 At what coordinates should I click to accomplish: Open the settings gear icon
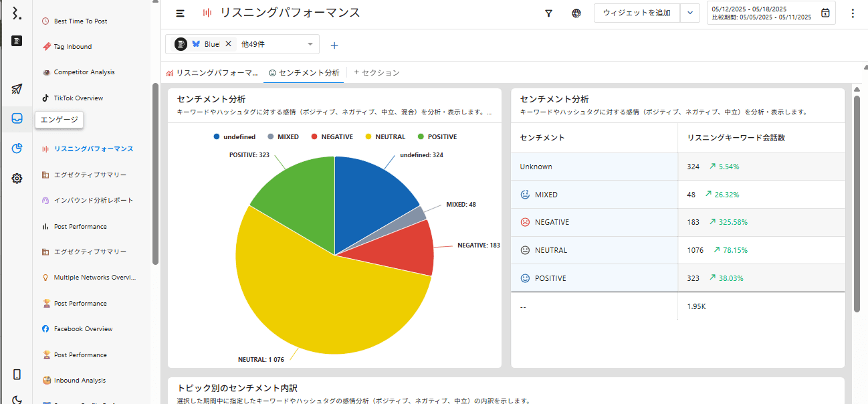pyautogui.click(x=17, y=178)
